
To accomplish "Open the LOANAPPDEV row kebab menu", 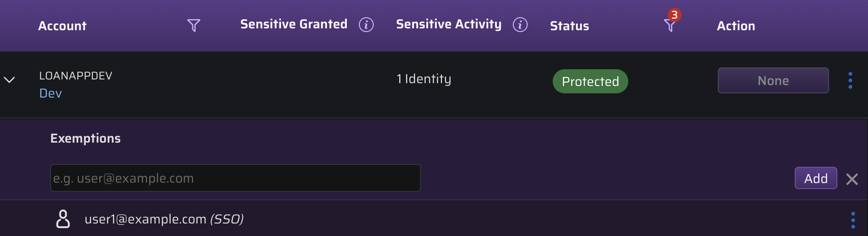I will tap(850, 80).
